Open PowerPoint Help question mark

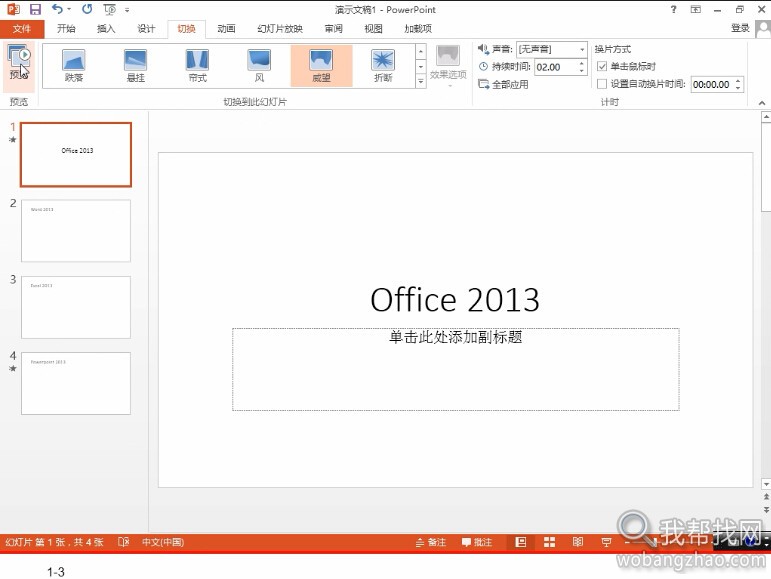click(x=674, y=9)
